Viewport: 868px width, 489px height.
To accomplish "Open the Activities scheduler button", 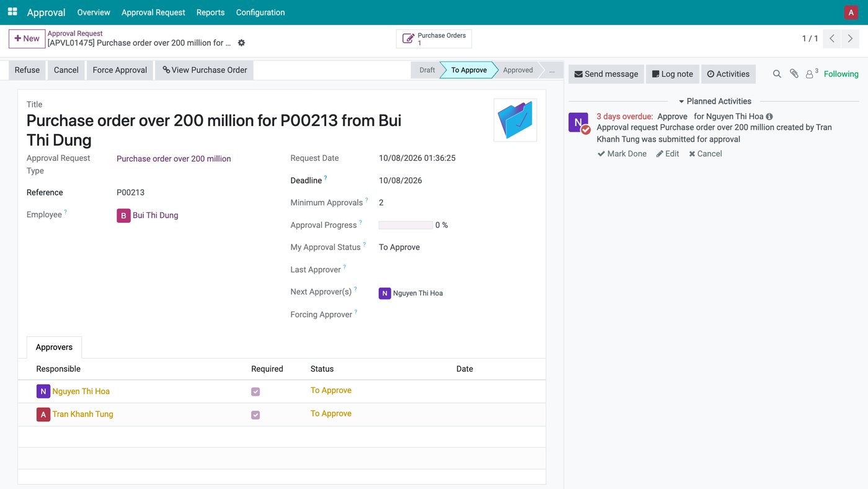I will click(x=728, y=74).
